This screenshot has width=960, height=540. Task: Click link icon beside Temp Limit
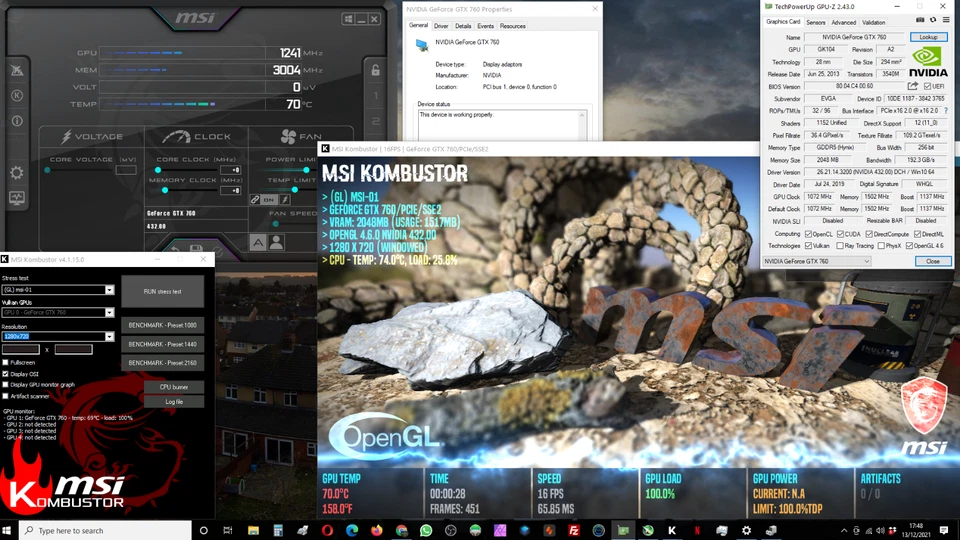(255, 200)
